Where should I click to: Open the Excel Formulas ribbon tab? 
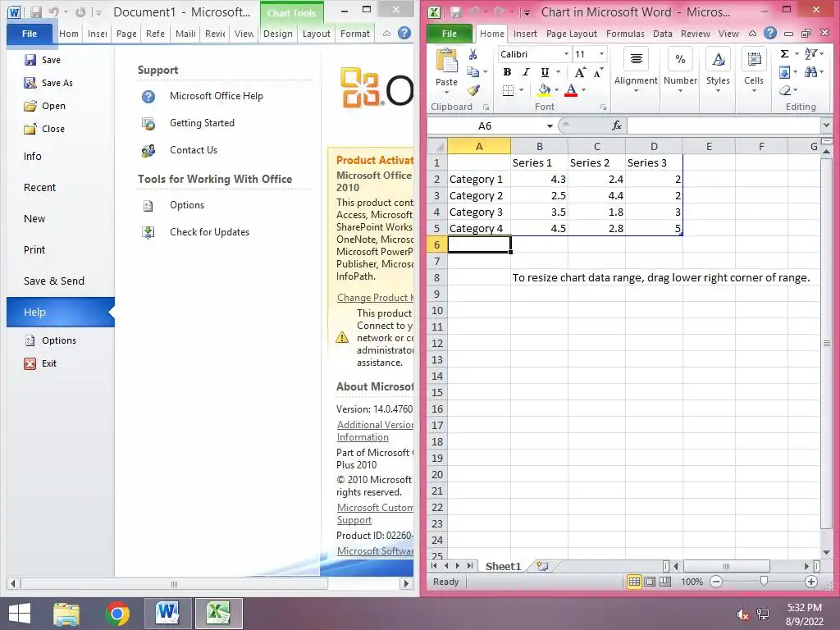point(625,34)
